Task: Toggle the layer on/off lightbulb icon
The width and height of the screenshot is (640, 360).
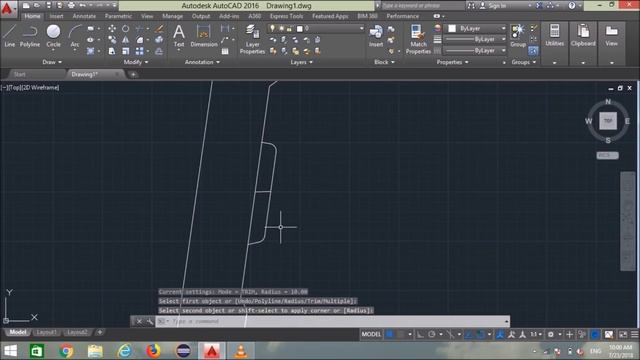Action: pyautogui.click(x=272, y=28)
